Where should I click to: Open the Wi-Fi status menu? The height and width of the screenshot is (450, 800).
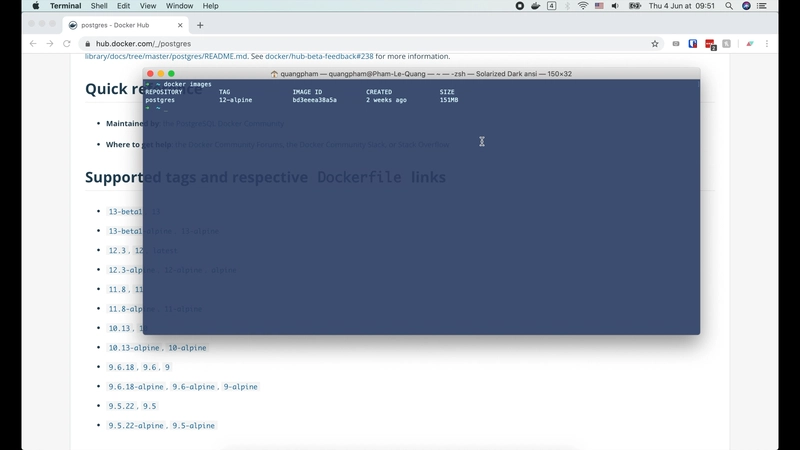(x=583, y=6)
